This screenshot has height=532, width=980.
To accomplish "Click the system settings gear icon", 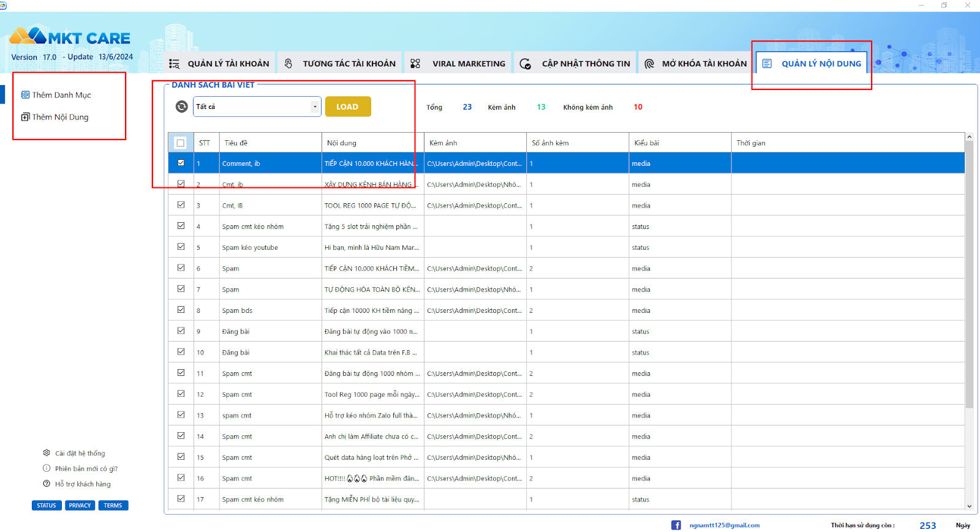I will [x=47, y=453].
